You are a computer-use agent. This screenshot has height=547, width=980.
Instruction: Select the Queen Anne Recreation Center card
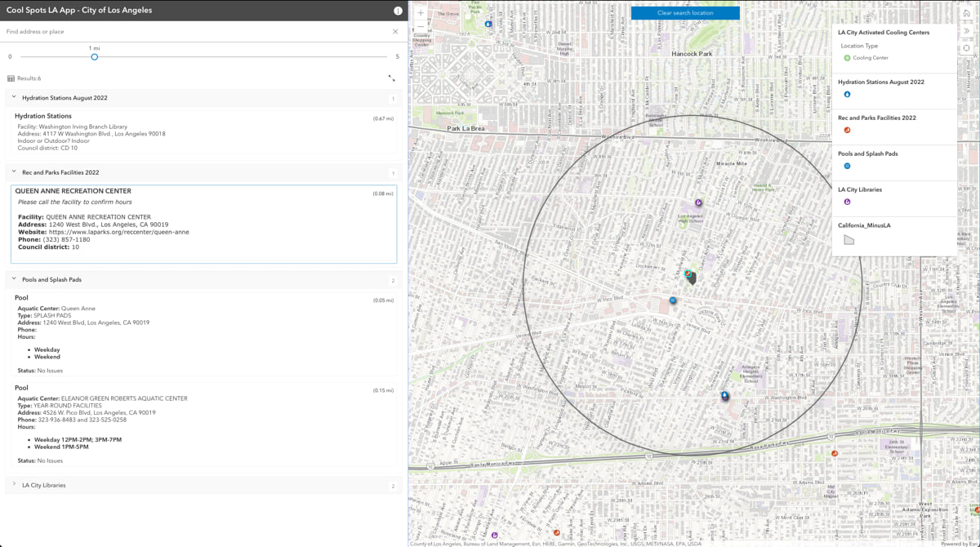(x=203, y=224)
